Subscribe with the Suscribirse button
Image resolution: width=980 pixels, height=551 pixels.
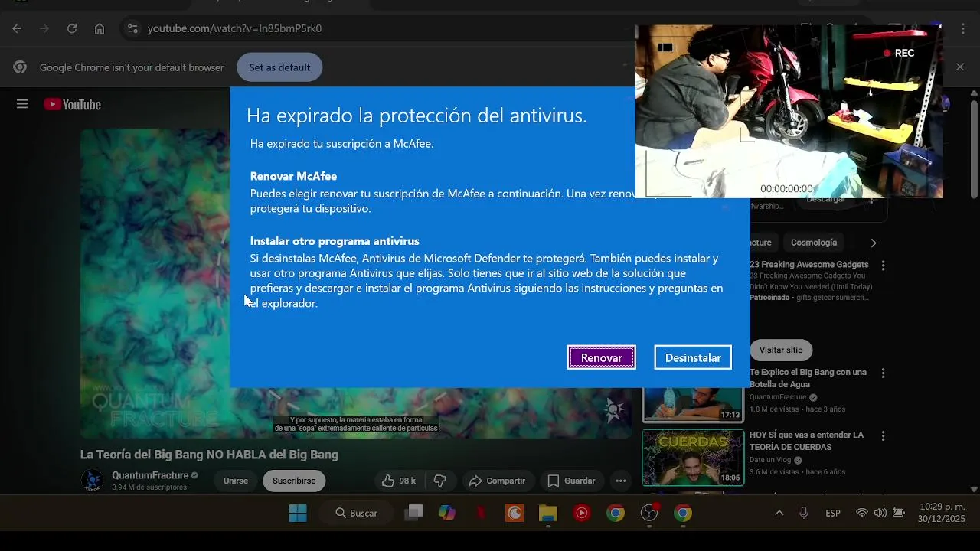click(294, 481)
